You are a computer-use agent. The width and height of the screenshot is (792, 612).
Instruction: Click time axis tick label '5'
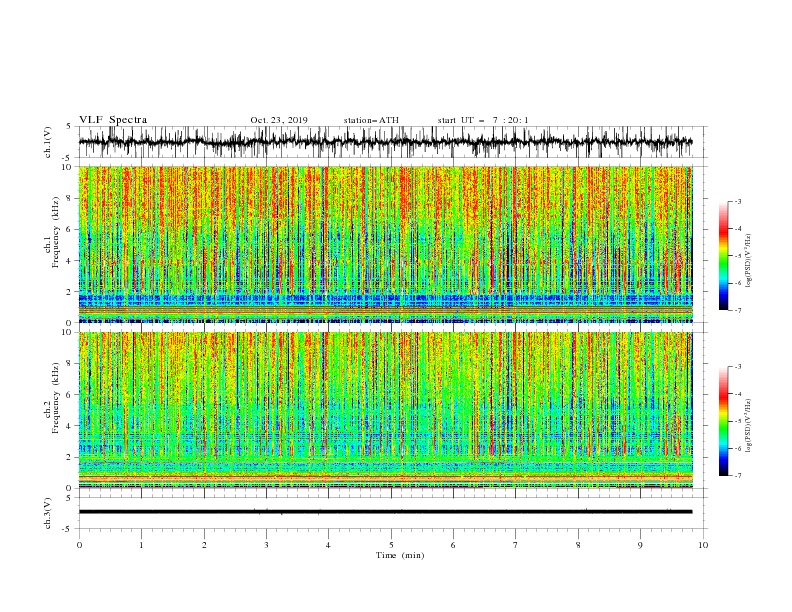(391, 545)
